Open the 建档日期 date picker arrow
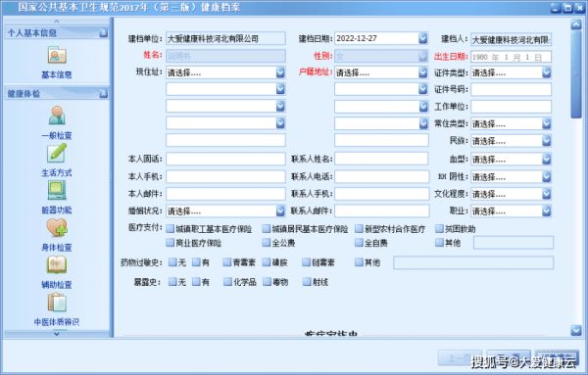The image size is (588, 375). click(x=423, y=38)
